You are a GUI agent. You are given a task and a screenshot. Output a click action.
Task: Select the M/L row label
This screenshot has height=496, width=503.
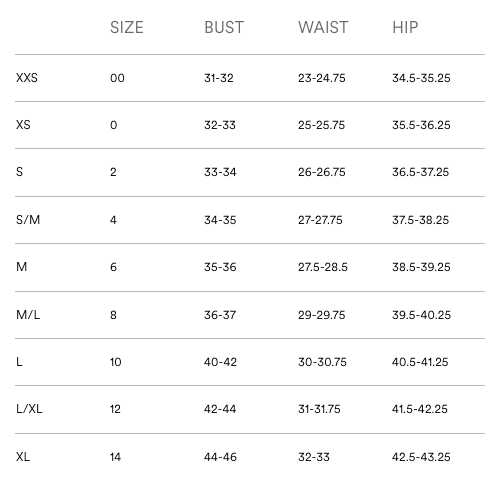coord(28,315)
